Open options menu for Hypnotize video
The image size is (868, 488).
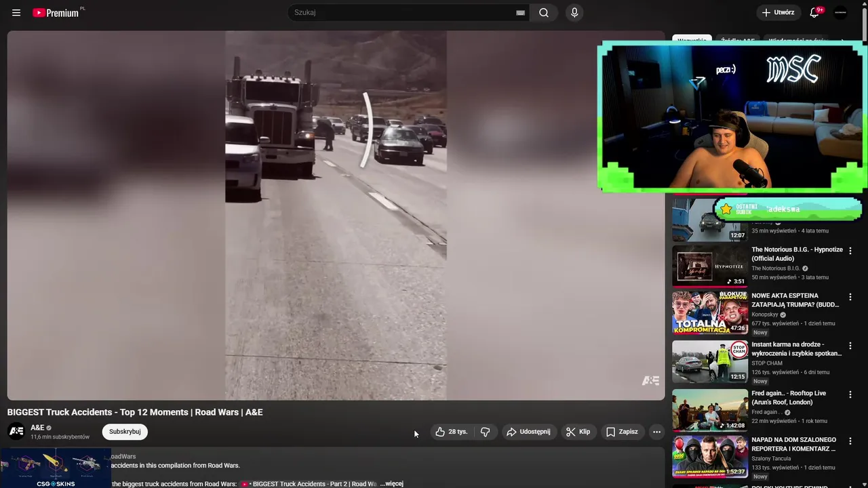click(850, 251)
